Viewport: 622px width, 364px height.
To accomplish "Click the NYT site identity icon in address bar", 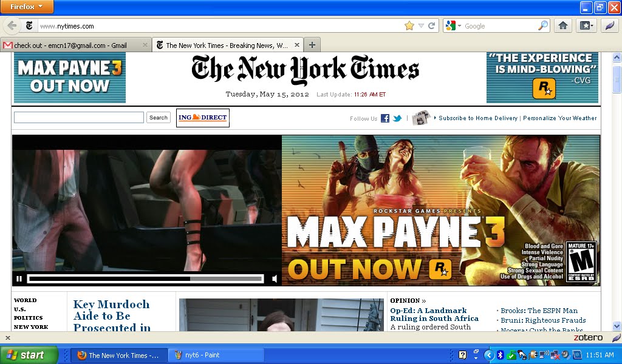I will [29, 26].
